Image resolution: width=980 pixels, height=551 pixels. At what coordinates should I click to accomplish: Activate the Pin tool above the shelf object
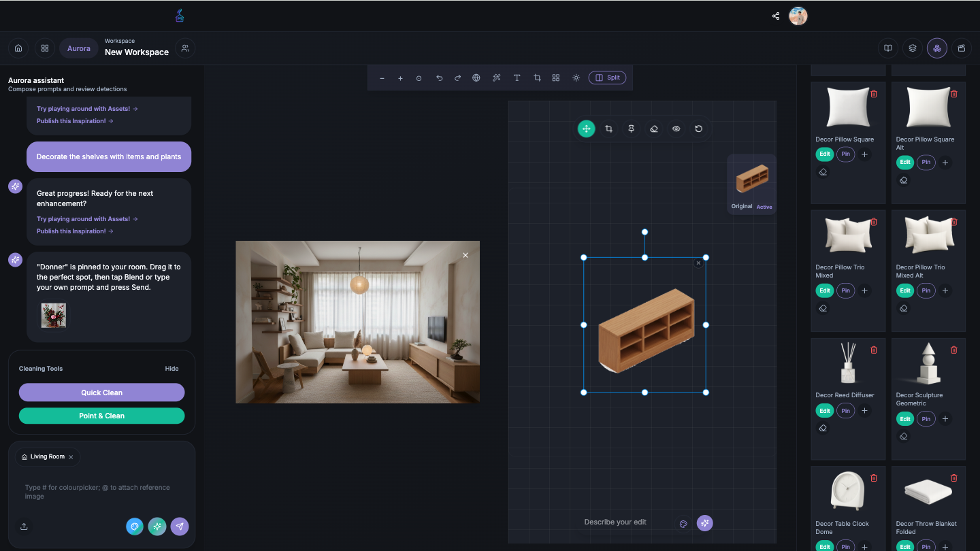coord(631,129)
